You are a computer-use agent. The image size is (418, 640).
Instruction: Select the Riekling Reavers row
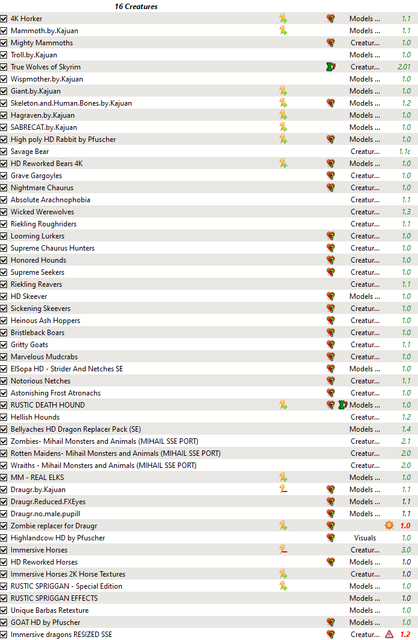[209, 284]
